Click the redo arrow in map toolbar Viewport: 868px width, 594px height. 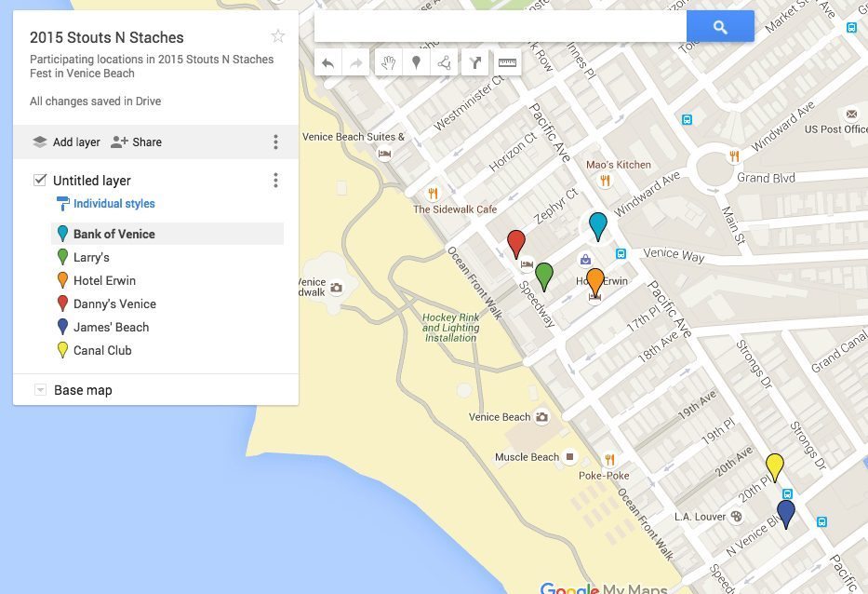coord(354,63)
